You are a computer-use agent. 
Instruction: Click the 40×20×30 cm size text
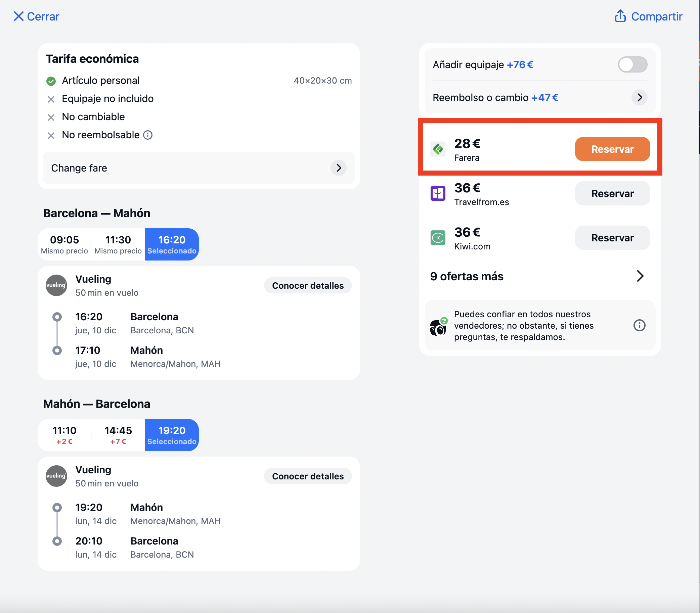coord(322,81)
